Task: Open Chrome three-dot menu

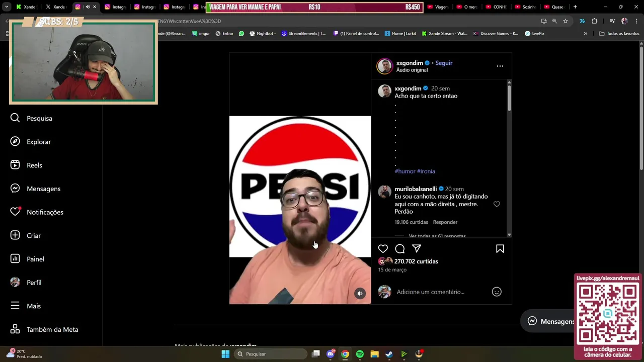Action: pos(636,21)
